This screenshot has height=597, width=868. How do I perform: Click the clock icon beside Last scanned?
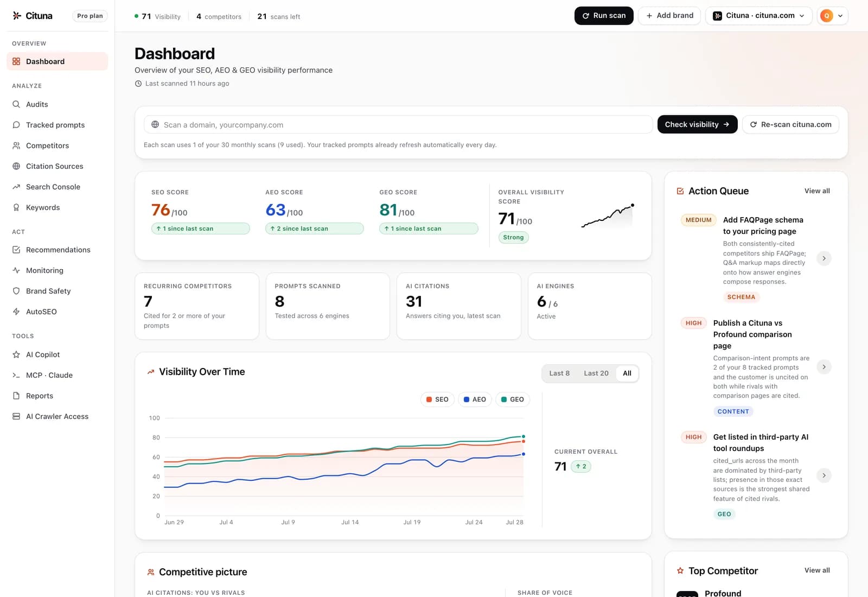click(138, 84)
